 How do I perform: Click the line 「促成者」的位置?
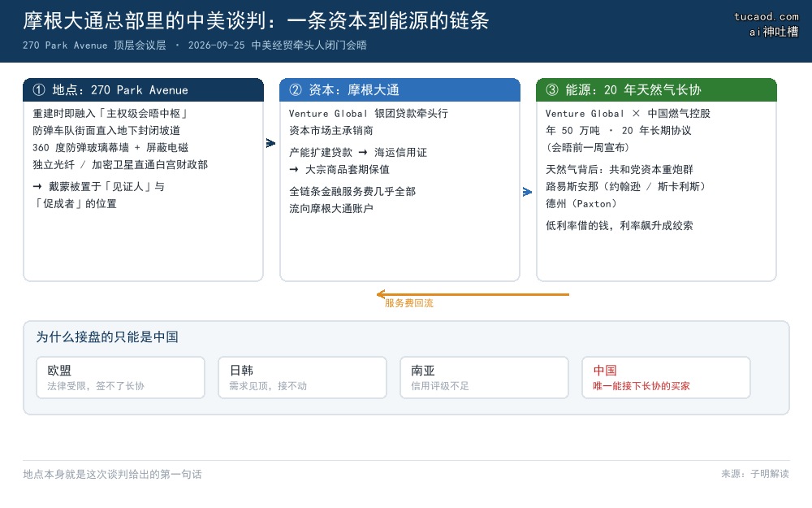pyautogui.click(x=75, y=204)
